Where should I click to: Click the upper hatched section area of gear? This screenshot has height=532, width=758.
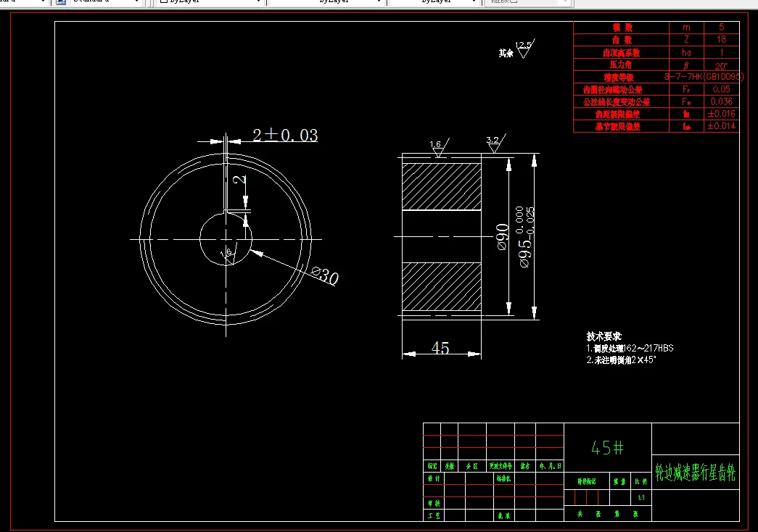[x=441, y=186]
